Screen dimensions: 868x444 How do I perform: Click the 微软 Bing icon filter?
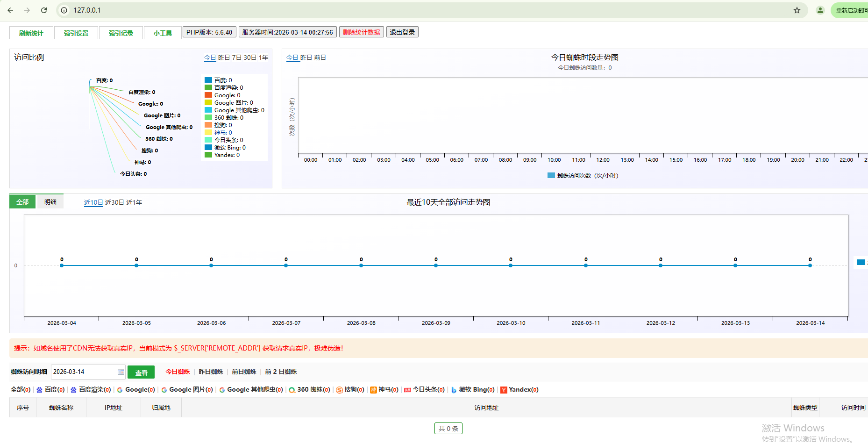point(454,390)
